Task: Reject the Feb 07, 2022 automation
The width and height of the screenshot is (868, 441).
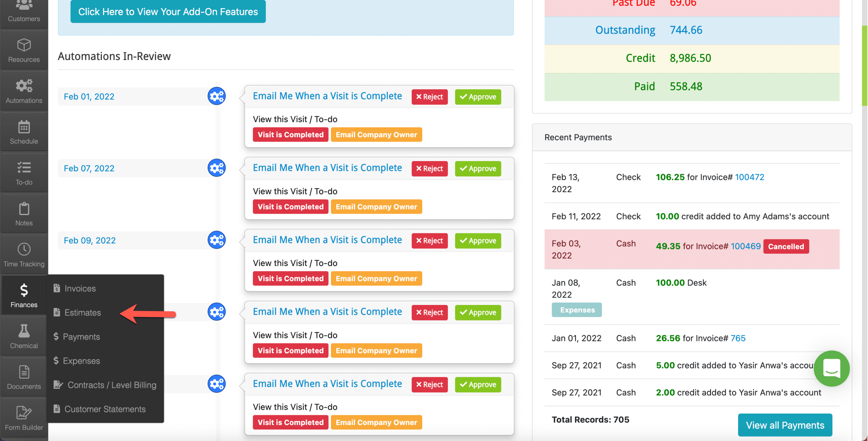Action: (429, 169)
